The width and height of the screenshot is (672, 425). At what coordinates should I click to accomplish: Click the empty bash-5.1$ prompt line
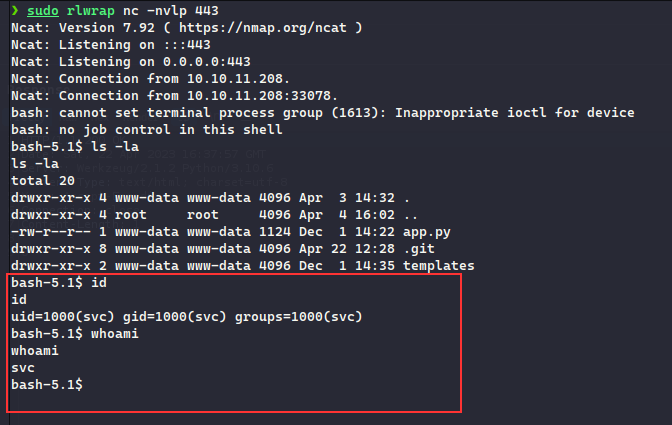coord(47,385)
